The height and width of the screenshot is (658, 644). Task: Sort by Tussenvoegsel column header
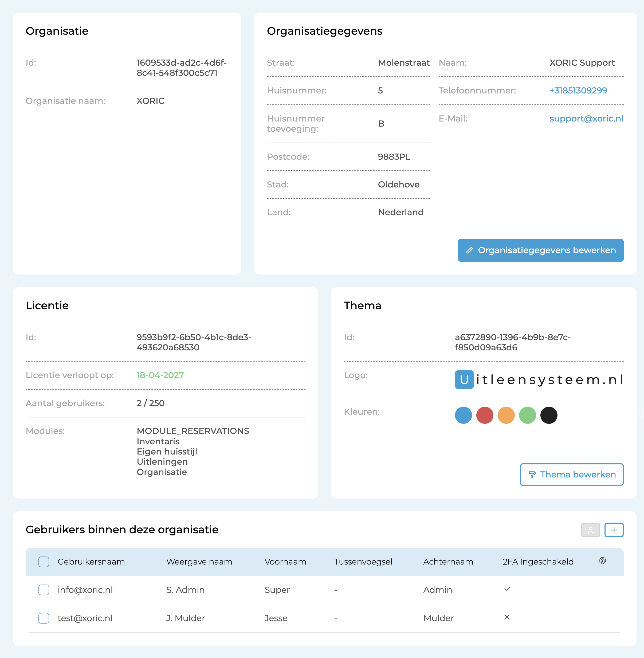(x=363, y=562)
